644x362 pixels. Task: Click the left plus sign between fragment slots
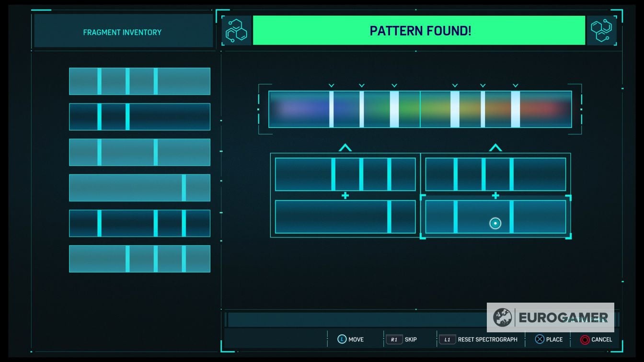tap(345, 196)
